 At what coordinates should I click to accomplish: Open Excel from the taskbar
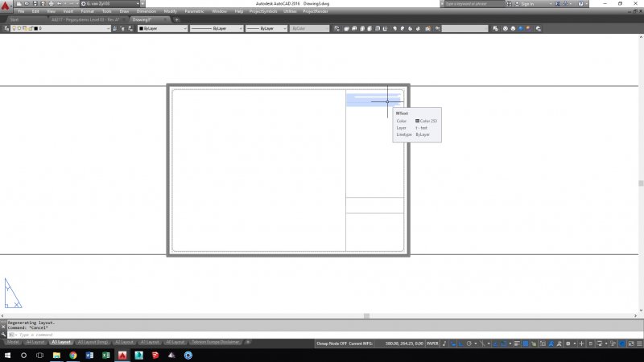tap(105, 355)
